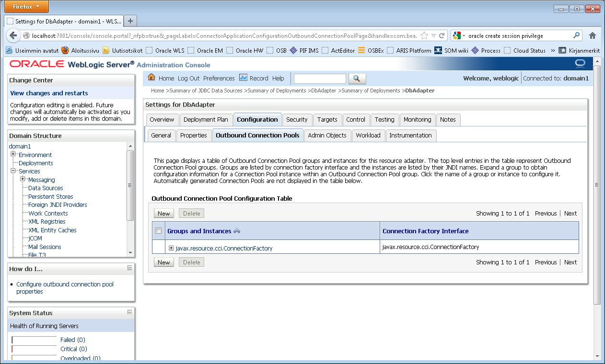Screen dimensions: 605x364
Task: Click the Record icon in toolbar
Action: (x=243, y=78)
